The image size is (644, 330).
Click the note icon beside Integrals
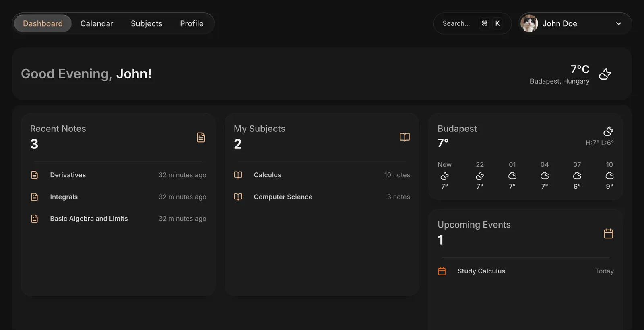[35, 197]
